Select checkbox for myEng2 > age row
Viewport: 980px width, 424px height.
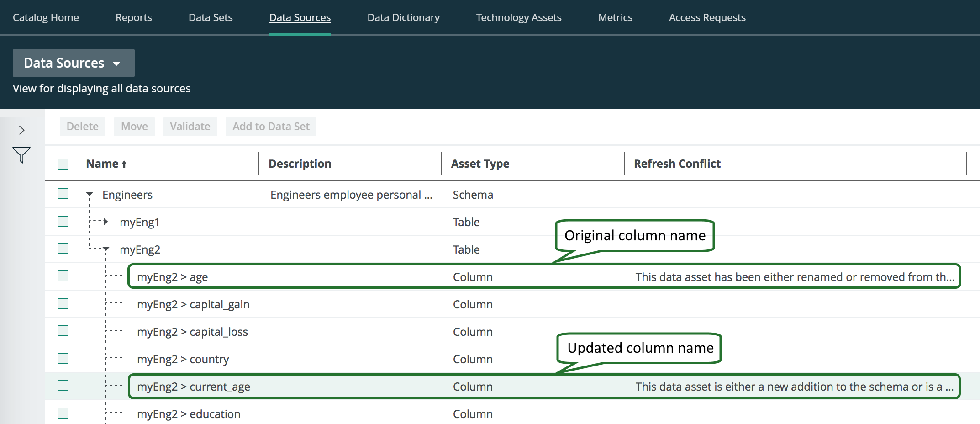pos(63,276)
